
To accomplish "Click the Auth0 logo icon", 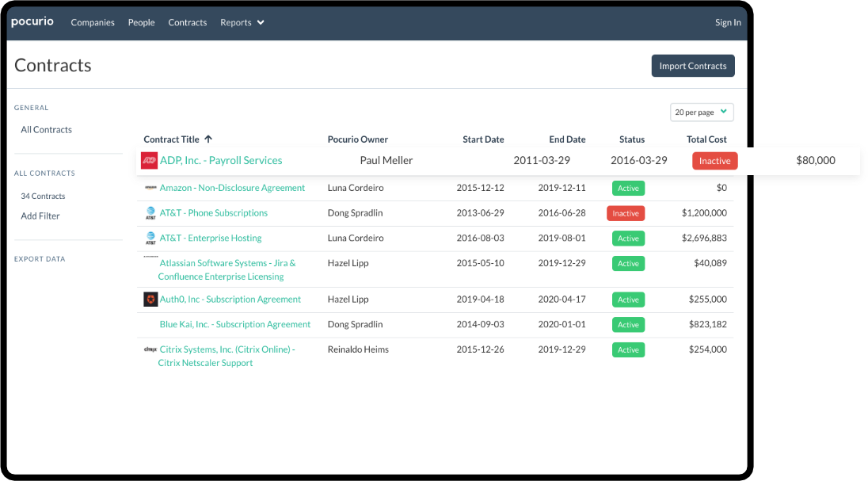I will point(150,300).
